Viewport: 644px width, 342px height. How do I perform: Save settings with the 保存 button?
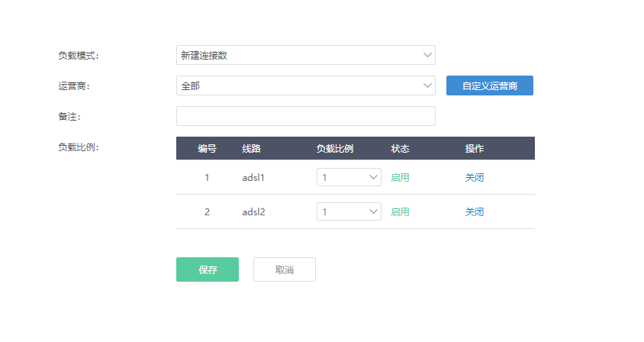click(x=208, y=269)
